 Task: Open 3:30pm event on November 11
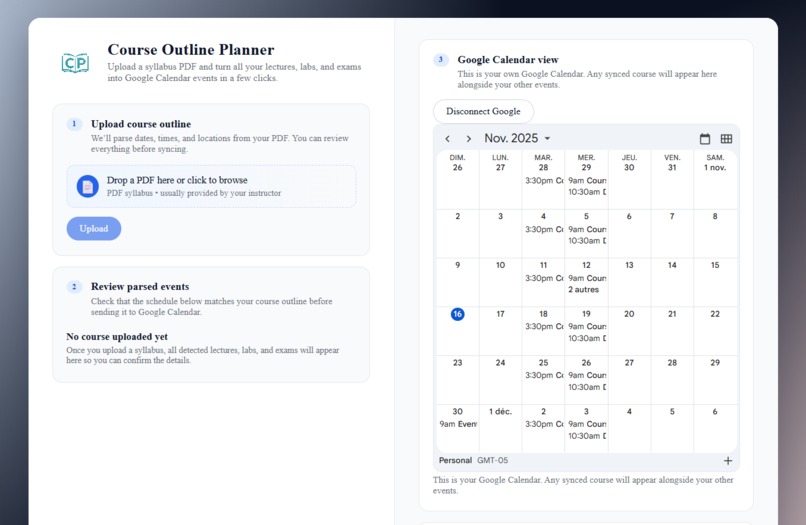[544, 278]
